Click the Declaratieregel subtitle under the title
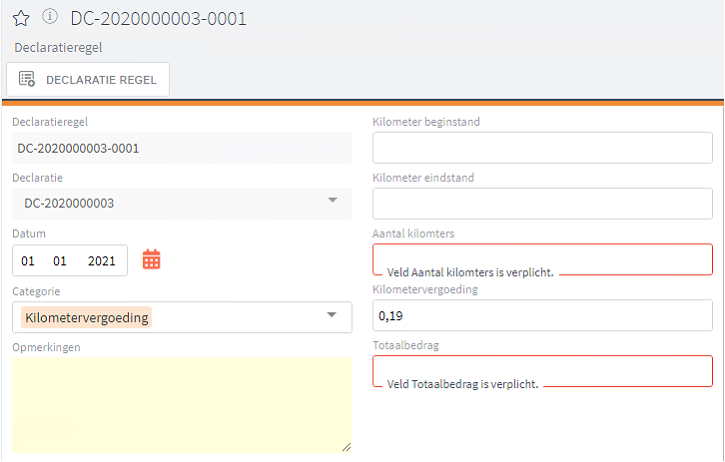The width and height of the screenshot is (725, 462). coord(59,47)
